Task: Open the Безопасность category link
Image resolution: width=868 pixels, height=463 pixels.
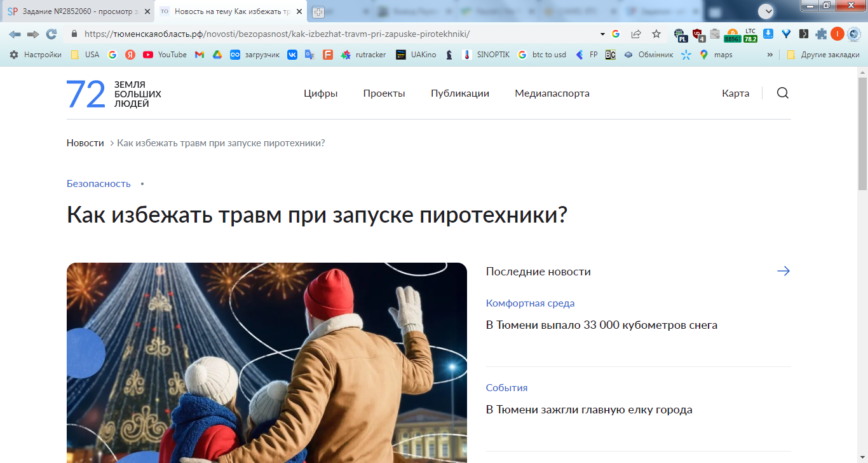Action: [x=98, y=184]
